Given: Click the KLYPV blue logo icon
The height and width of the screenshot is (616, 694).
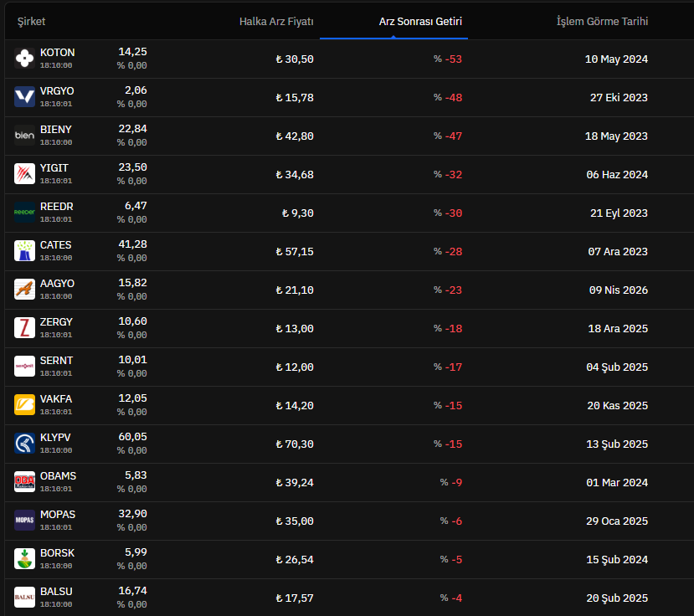Looking at the screenshot, I should click(x=24, y=444).
